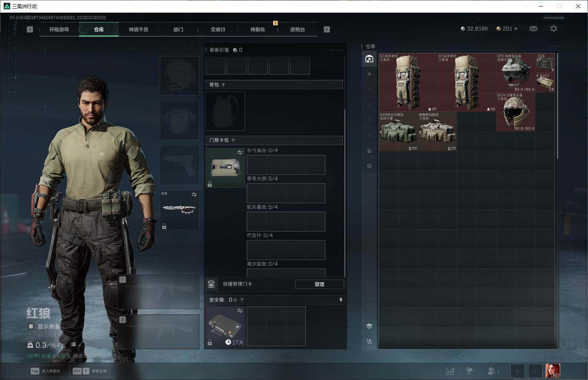Open the 特战干员 tab
Viewport: 588px width, 380px height.
point(139,29)
